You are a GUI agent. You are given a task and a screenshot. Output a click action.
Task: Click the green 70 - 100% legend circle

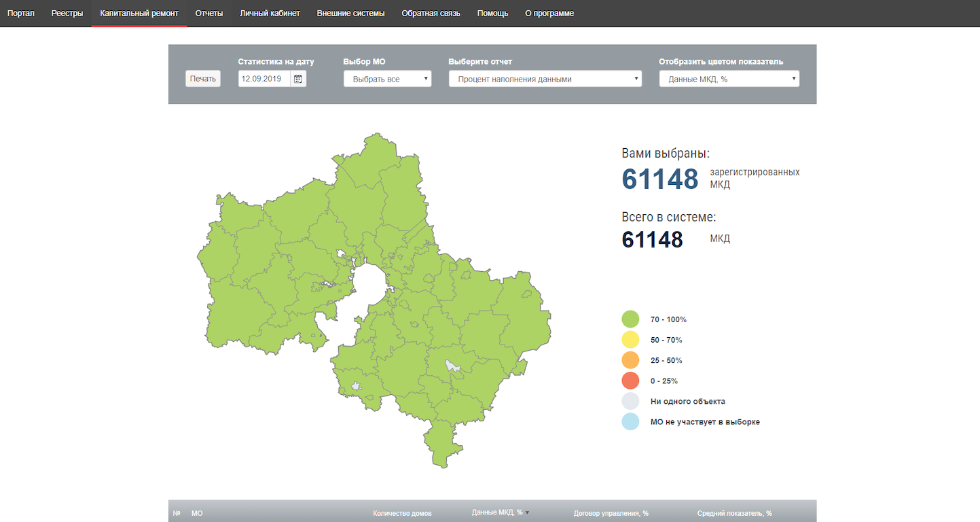pos(630,319)
